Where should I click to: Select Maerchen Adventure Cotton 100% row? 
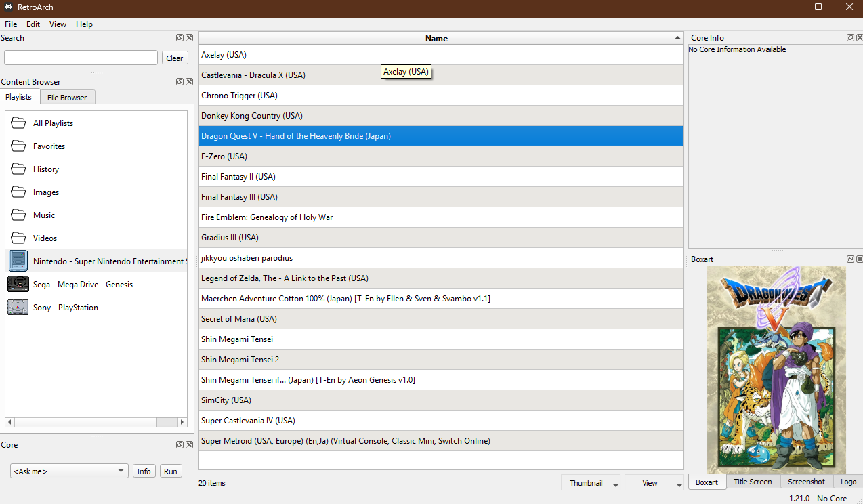(441, 299)
